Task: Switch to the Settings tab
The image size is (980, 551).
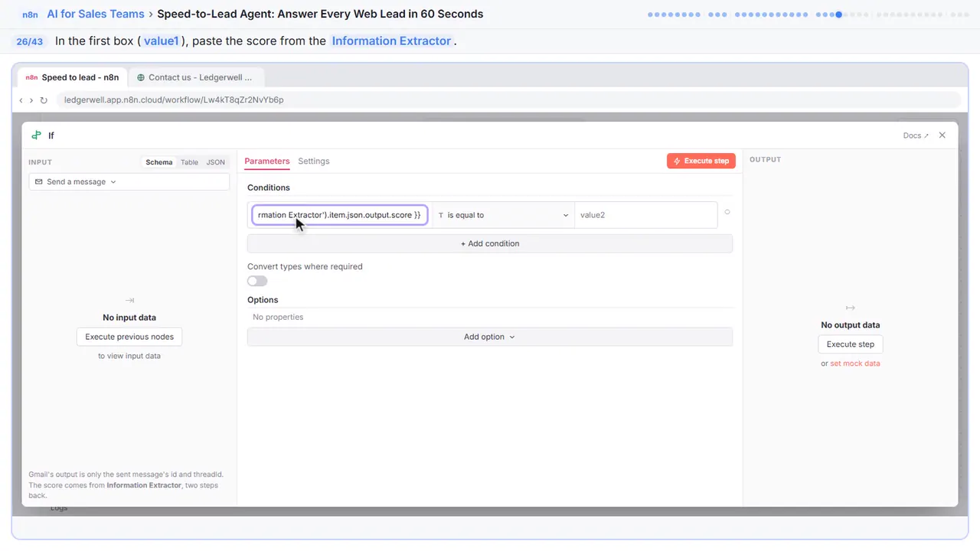Action: click(314, 161)
